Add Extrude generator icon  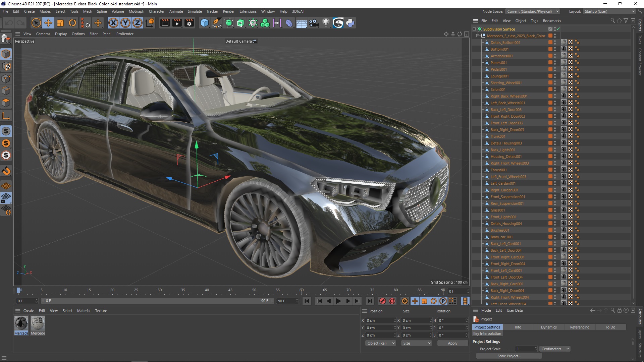click(x=241, y=23)
